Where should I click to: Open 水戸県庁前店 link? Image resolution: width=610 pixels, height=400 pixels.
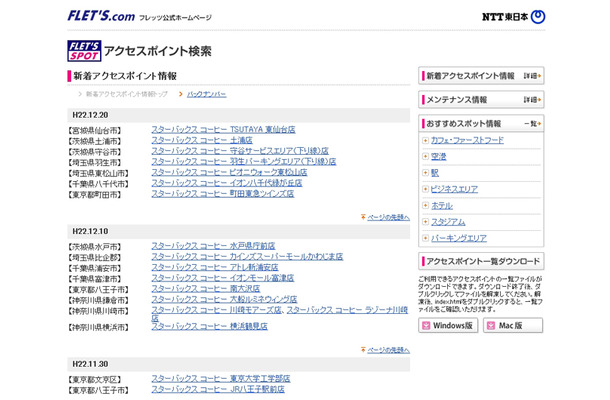click(x=213, y=246)
